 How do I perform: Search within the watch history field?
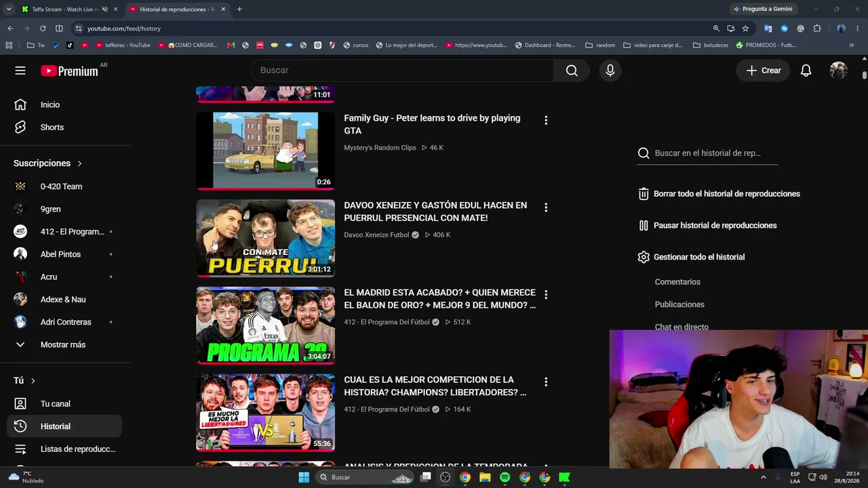(x=707, y=153)
